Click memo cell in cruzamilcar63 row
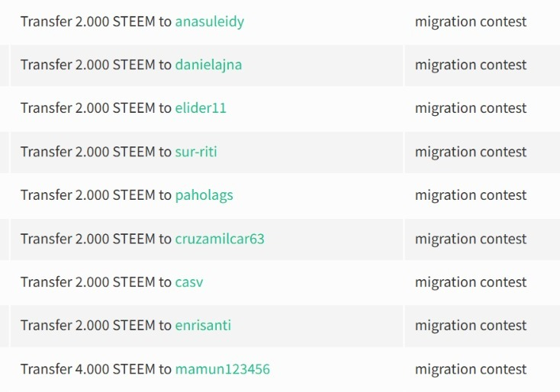Screen dimensions: 560x392 482,239
